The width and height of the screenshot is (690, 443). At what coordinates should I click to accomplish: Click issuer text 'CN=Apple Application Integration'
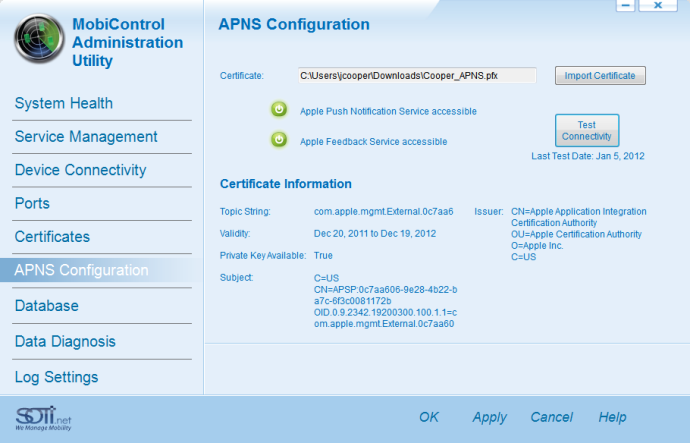(x=579, y=212)
